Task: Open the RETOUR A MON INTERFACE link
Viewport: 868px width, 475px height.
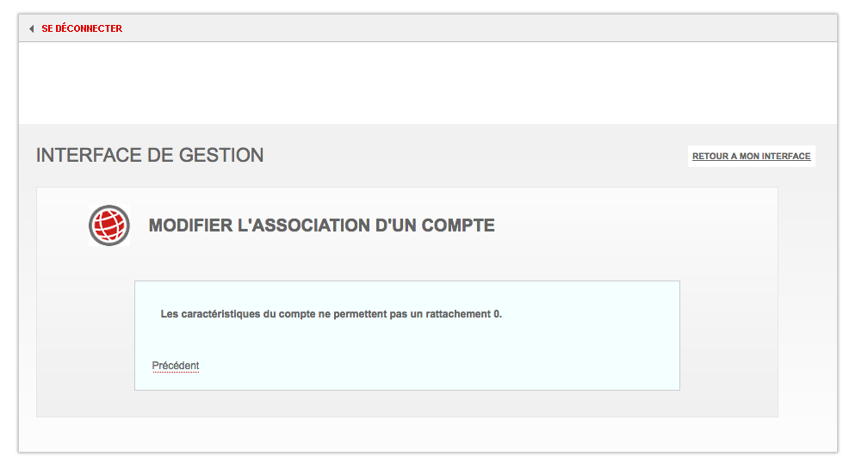Action: click(751, 157)
